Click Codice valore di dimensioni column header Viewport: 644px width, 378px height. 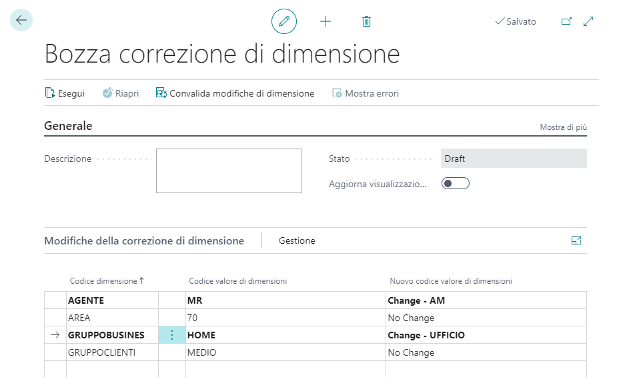[238, 281]
